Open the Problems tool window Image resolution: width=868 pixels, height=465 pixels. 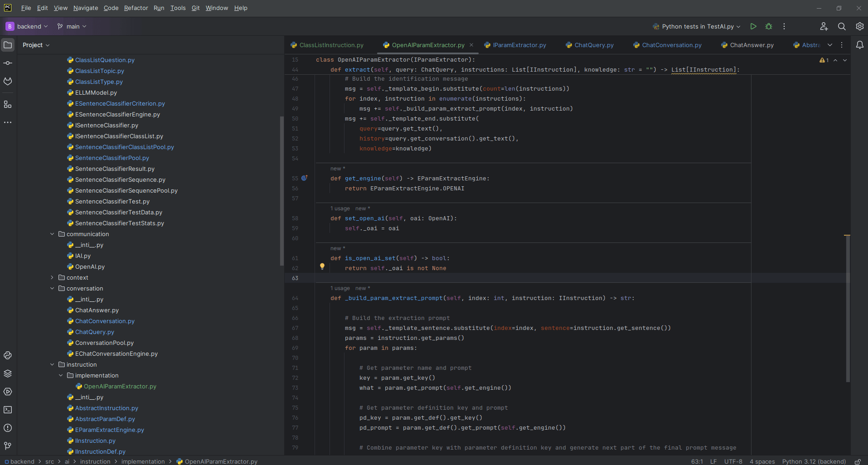click(8, 428)
